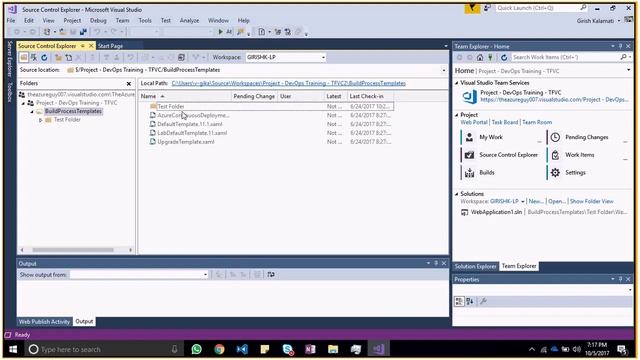
Task: Open Source Control Explorer tile in Team Explorer
Action: [502, 155]
